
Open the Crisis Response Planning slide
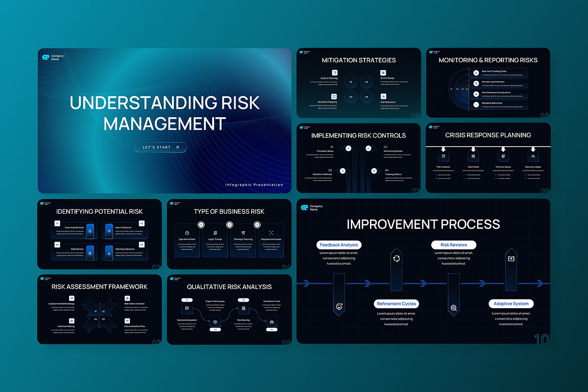[488, 158]
